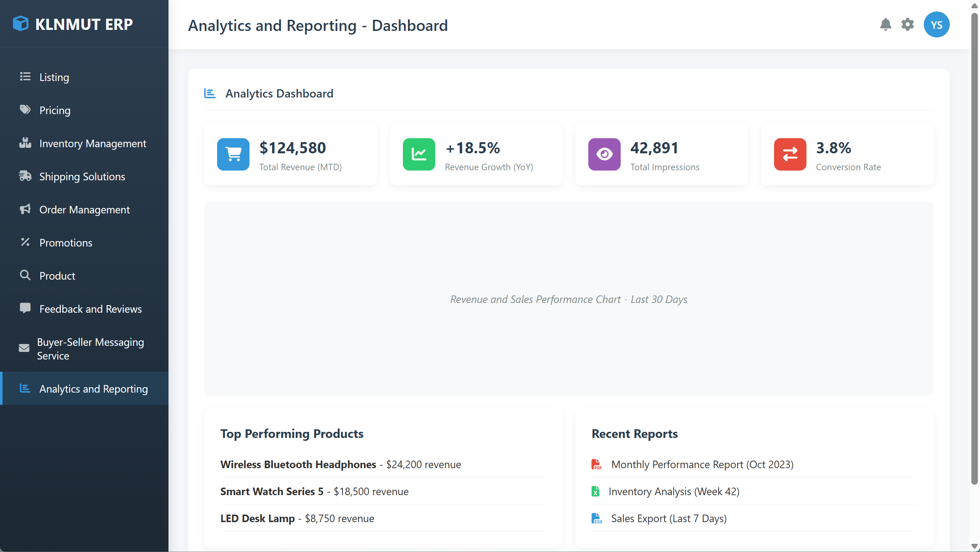This screenshot has height=552, width=980.
Task: Open the settings gear
Action: [908, 24]
